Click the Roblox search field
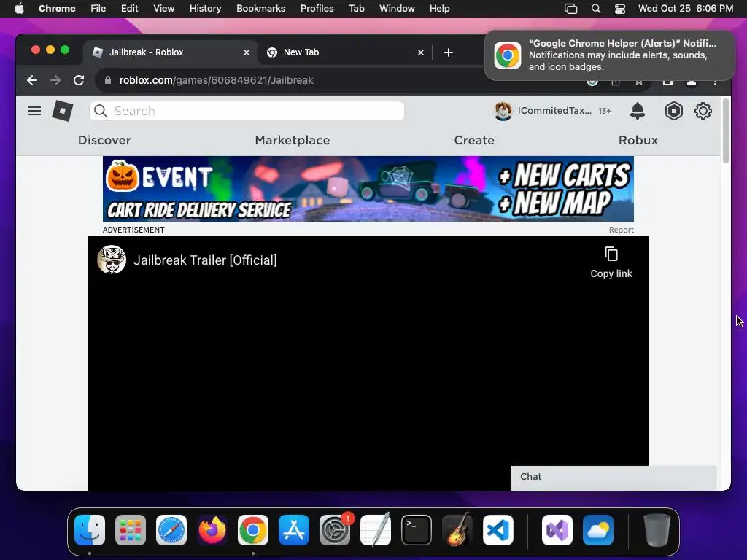 [247, 111]
